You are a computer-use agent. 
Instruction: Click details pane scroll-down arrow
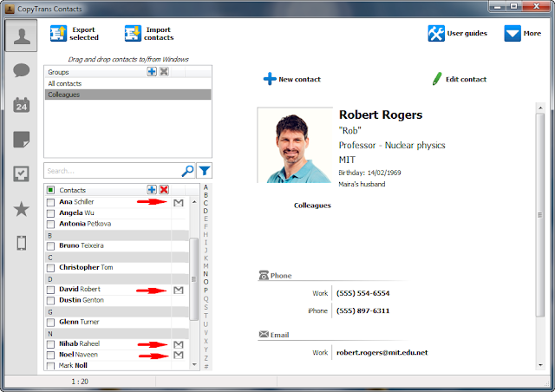pos(540,365)
